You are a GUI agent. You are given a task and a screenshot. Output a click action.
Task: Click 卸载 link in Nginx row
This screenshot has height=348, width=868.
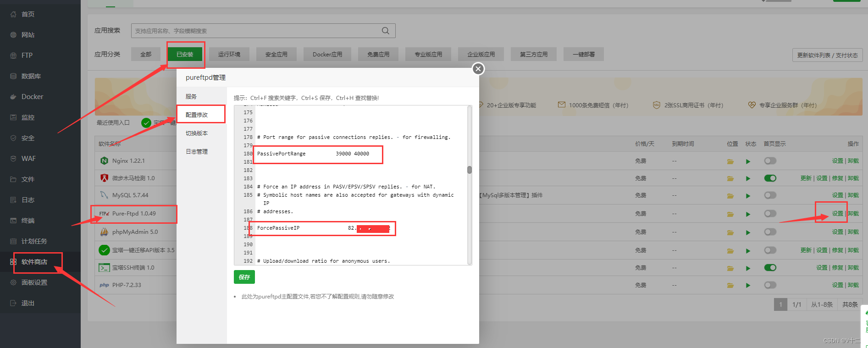click(x=853, y=161)
